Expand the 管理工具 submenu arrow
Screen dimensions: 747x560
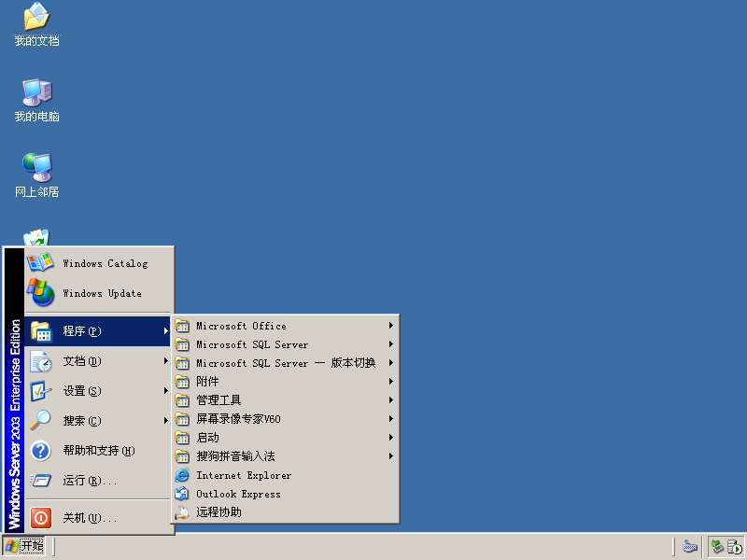click(x=390, y=400)
